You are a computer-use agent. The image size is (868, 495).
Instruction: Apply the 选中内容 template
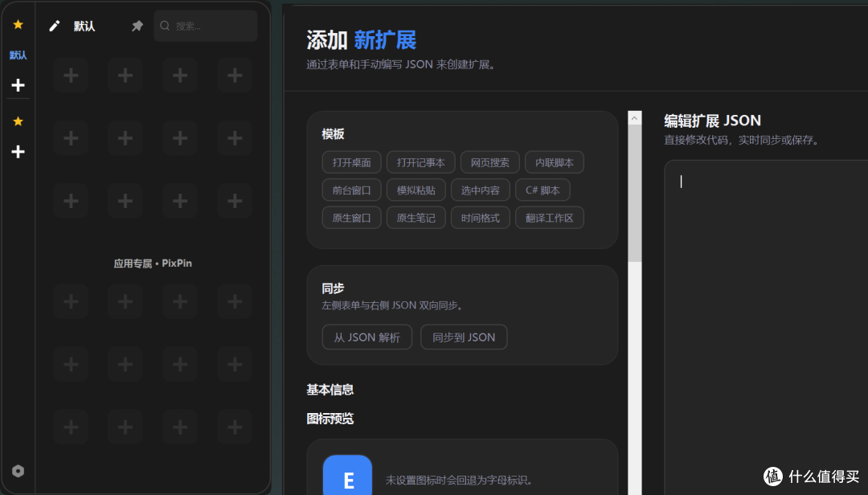(480, 190)
